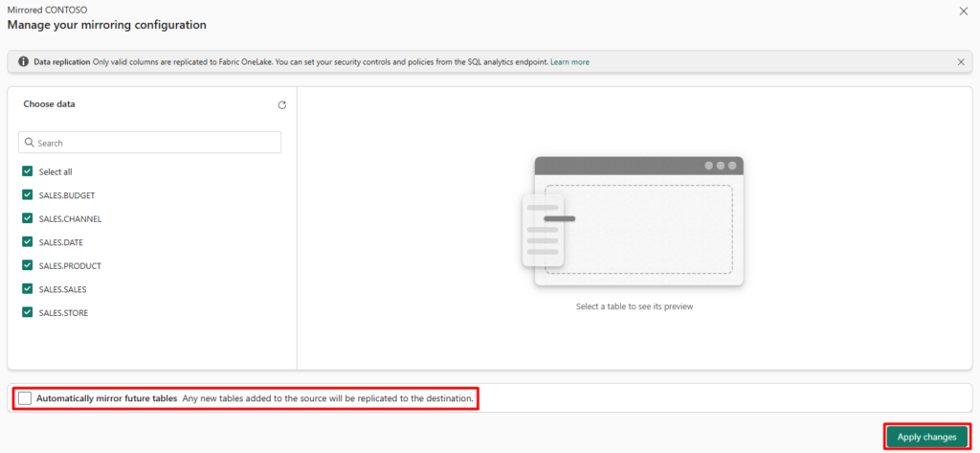Image resolution: width=980 pixels, height=453 pixels.
Task: Click the magnifier icon in Search box
Action: (x=29, y=143)
